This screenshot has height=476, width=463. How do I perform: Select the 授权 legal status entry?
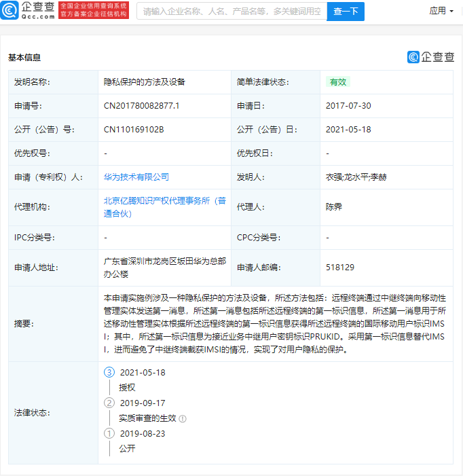(127, 388)
